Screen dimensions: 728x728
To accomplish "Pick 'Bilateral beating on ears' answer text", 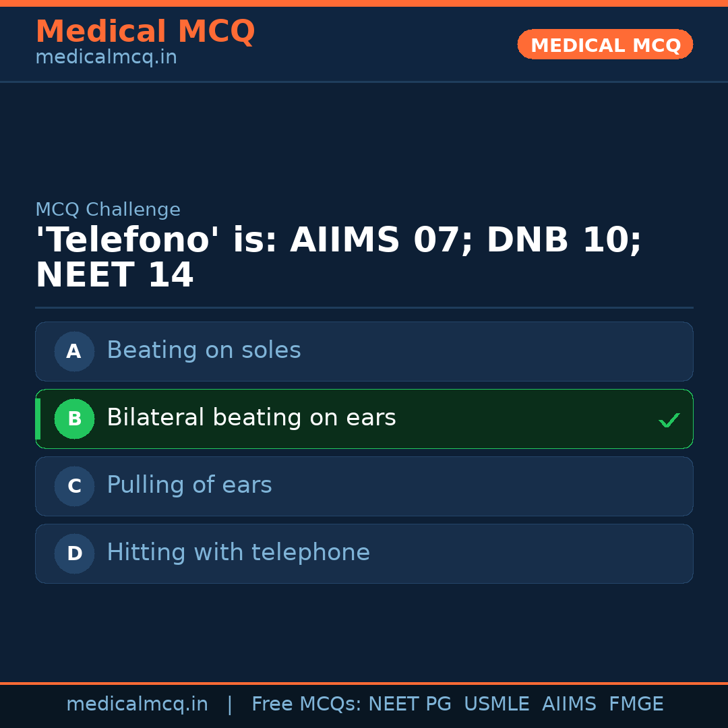I will (251, 418).
